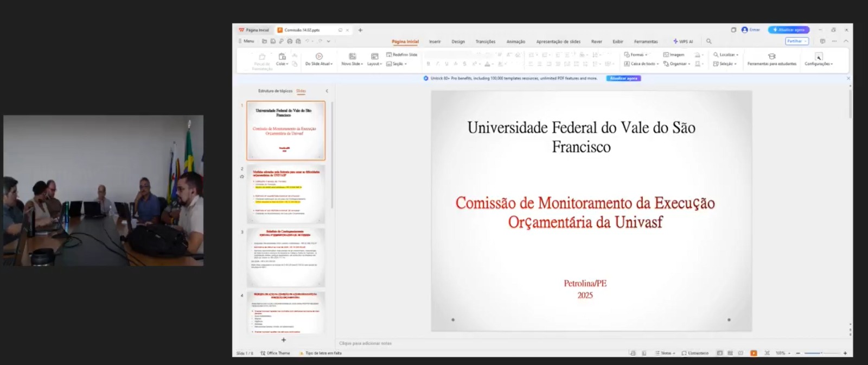Open the file folder icon in quick access

click(x=265, y=41)
